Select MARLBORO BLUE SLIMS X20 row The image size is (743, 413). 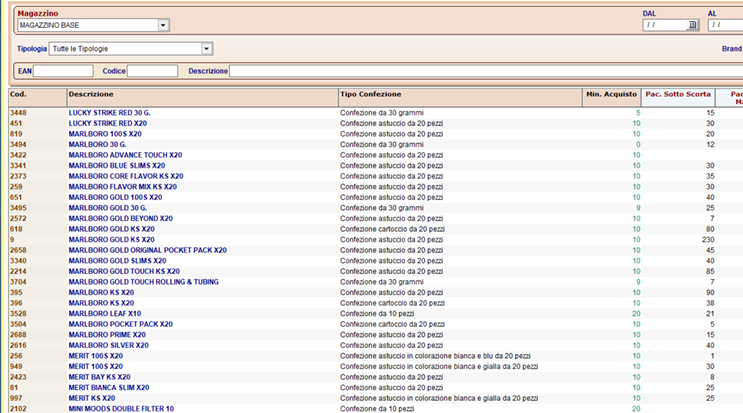click(376, 166)
